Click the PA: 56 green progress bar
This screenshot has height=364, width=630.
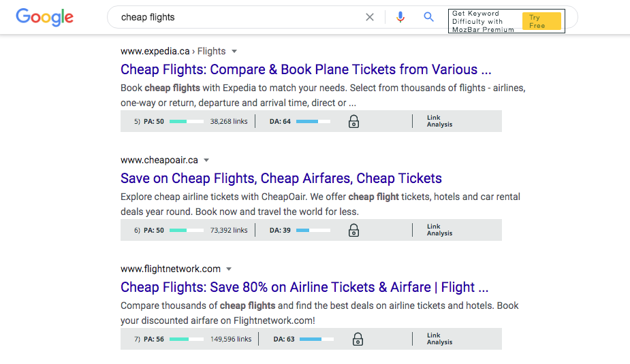(187, 339)
